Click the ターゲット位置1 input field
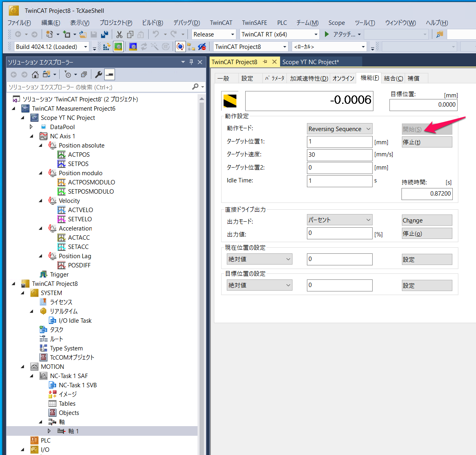The width and height of the screenshot is (476, 455). [x=339, y=142]
